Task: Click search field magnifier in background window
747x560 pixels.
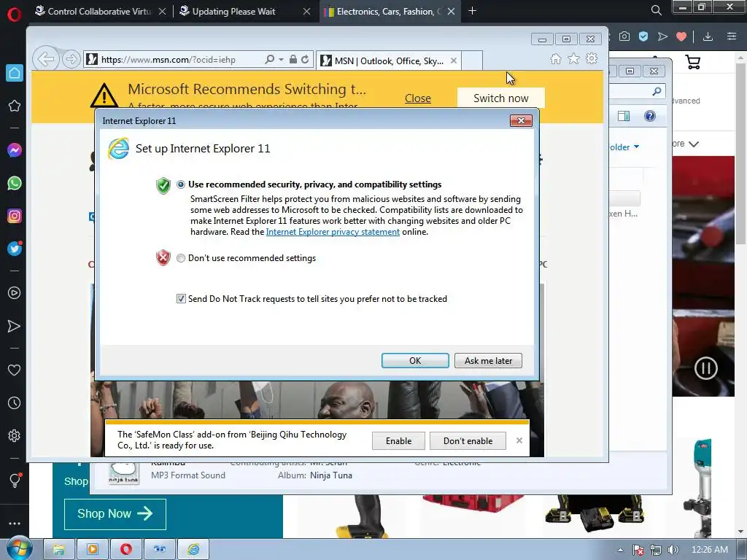Action: click(657, 91)
